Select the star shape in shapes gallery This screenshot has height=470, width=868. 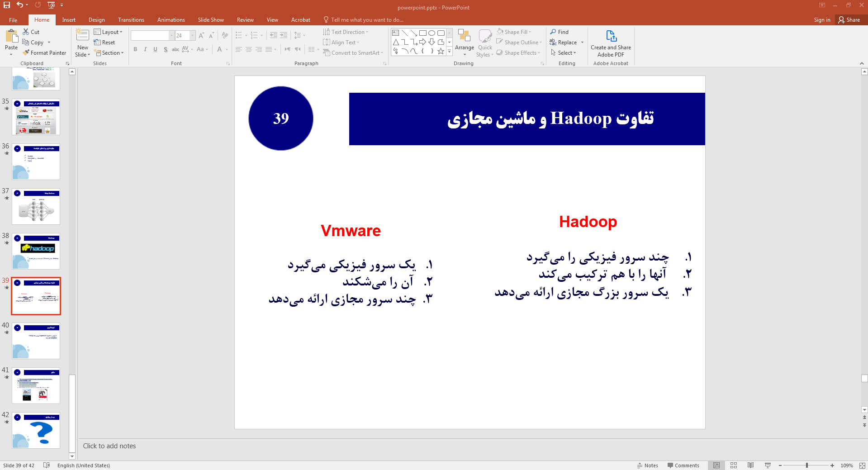coord(441,51)
